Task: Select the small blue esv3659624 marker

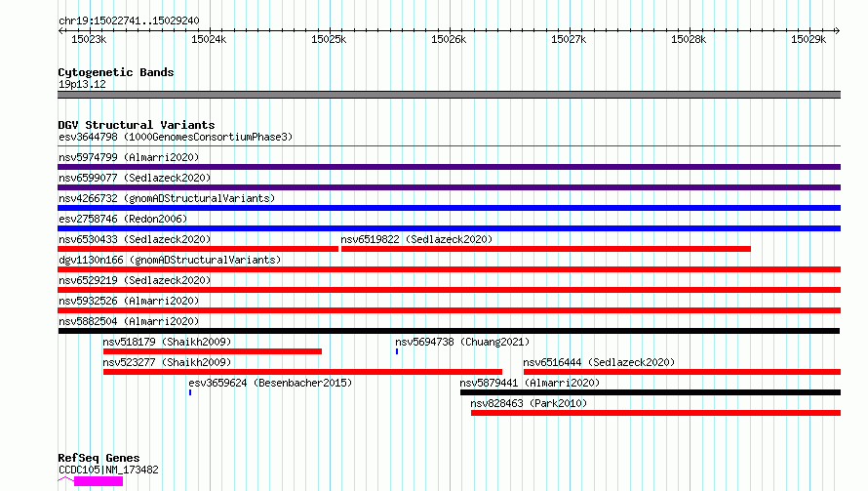Action: pos(190,392)
